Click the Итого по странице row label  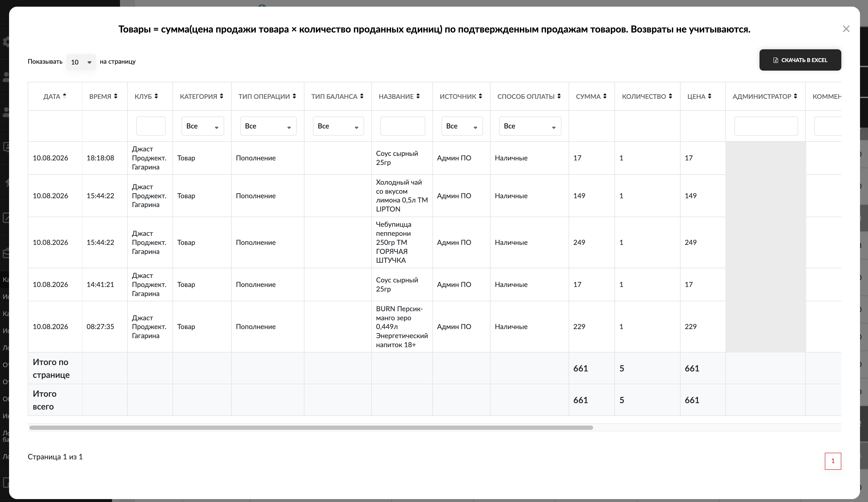click(x=51, y=369)
